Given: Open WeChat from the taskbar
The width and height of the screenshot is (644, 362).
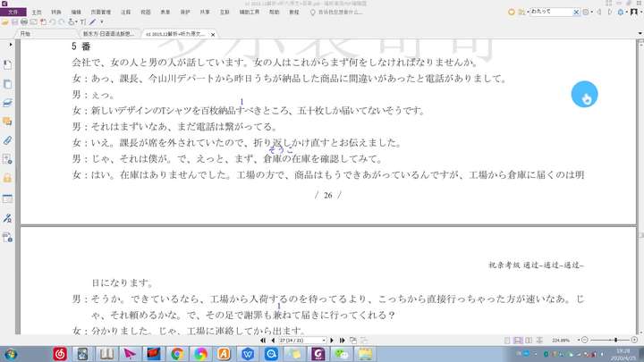Looking at the screenshot, I should coord(342,354).
